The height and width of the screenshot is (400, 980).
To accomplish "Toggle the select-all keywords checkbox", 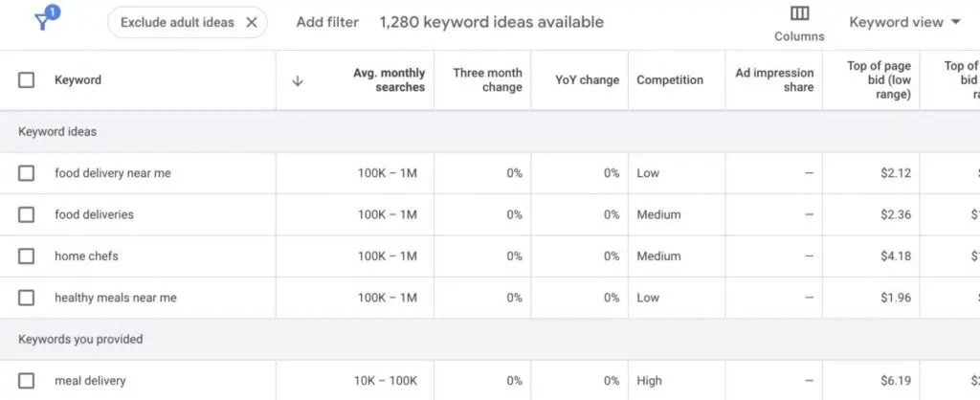I will [27, 80].
